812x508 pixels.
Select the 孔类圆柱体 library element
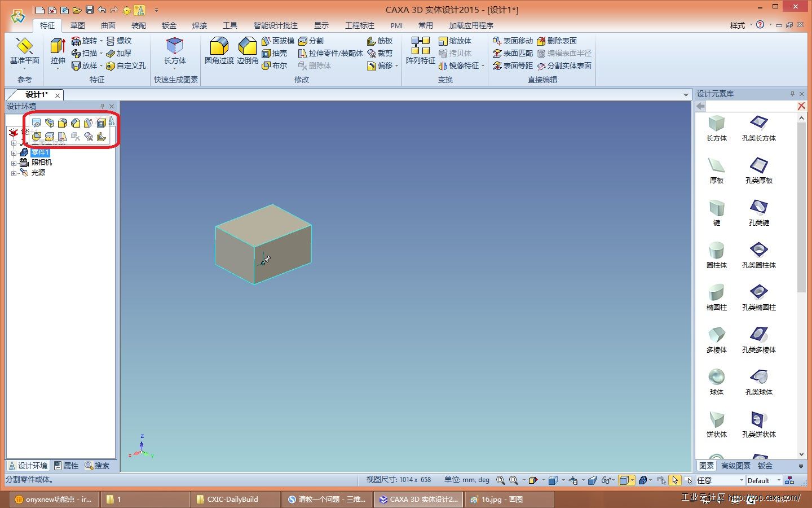[x=759, y=255]
